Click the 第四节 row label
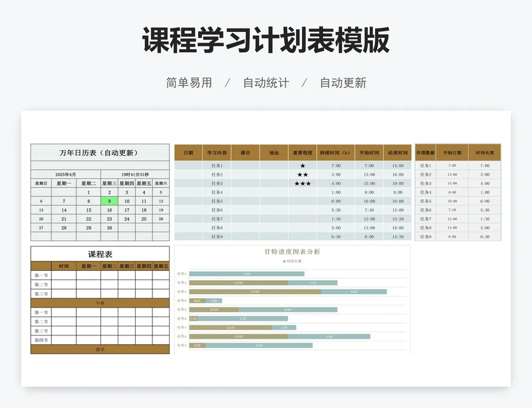This screenshot has height=408, width=532. pyautogui.click(x=41, y=340)
